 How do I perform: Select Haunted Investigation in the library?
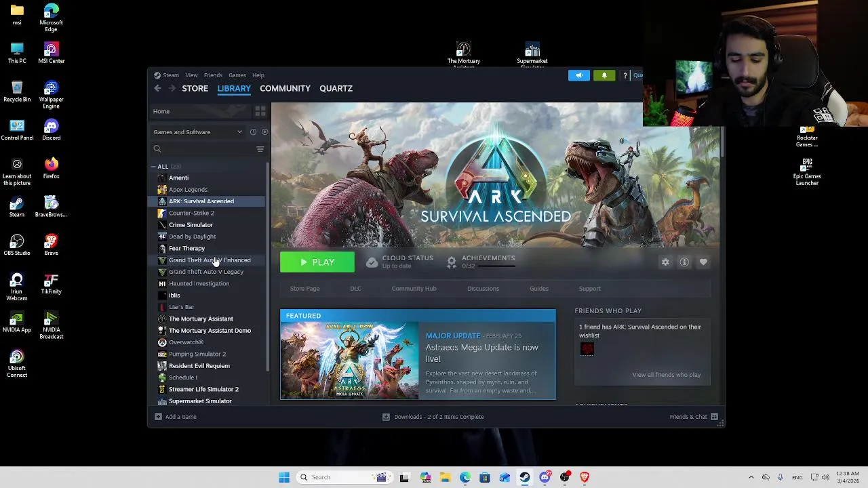(208, 283)
